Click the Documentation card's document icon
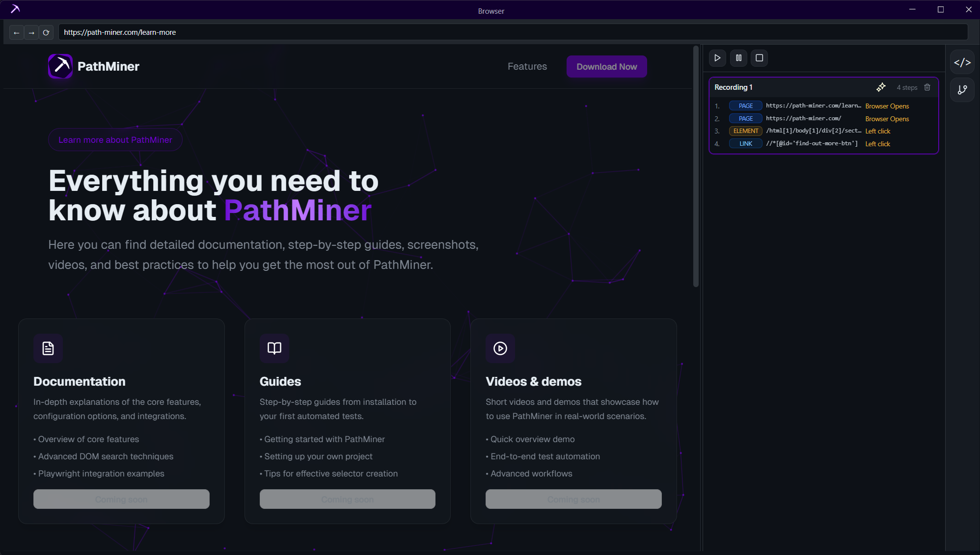This screenshot has width=980, height=555. (x=48, y=348)
